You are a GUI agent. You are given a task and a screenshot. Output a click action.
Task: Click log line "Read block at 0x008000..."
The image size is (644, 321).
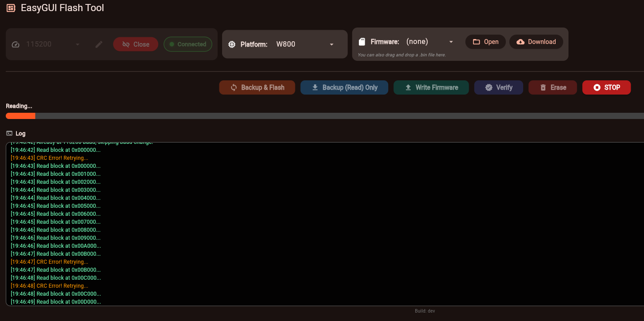pyautogui.click(x=56, y=230)
